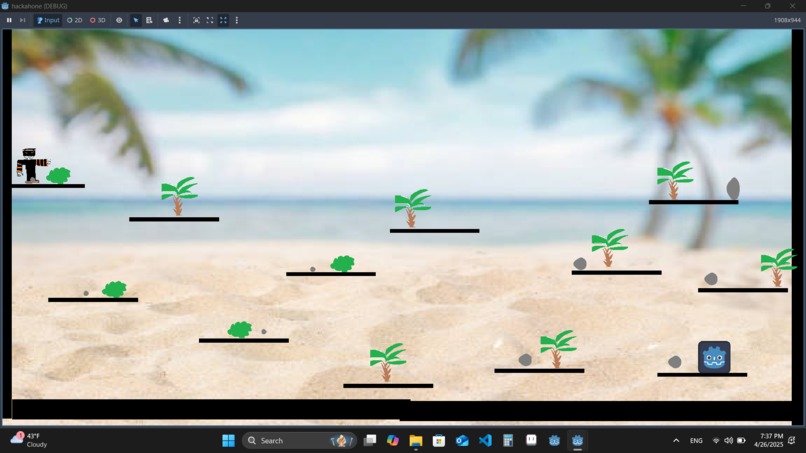Switch to the active Godot taskbar icon
The image size is (806, 453).
577,441
